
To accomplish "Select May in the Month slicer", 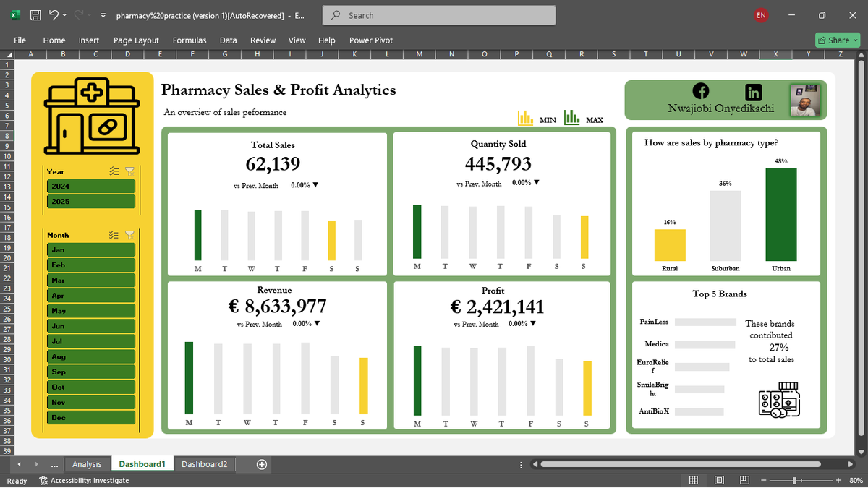I will (91, 310).
